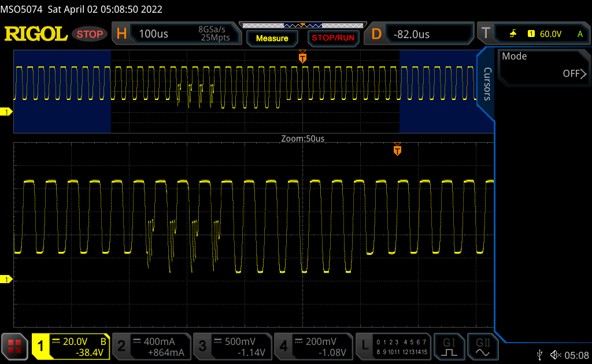Screen dimensions: 592x364
Task: Select the -82.0us delay value
Action: tap(412, 34)
